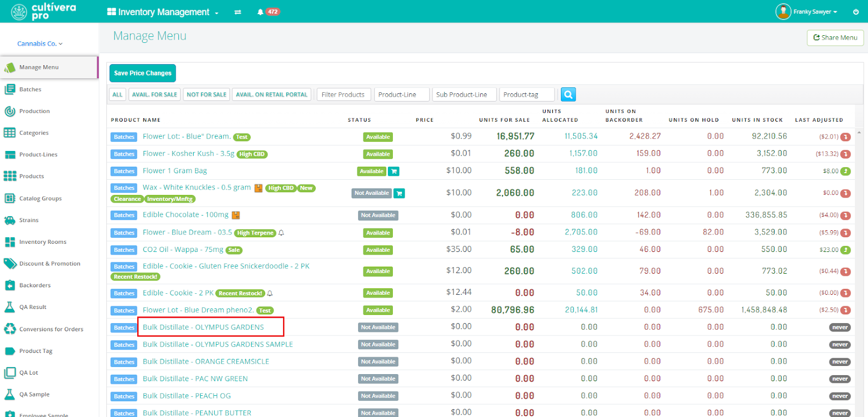Click the cart icon on Wax - White Knuckles row
Screen dimensions: 868x417
(399, 193)
